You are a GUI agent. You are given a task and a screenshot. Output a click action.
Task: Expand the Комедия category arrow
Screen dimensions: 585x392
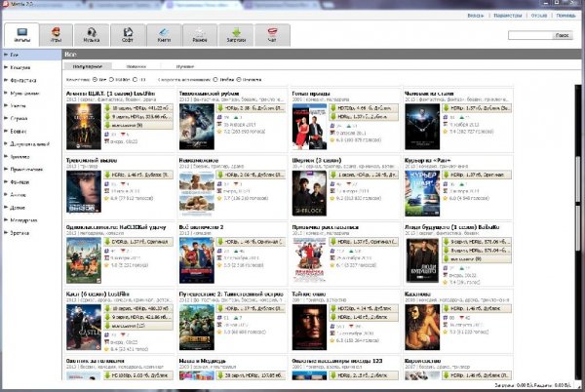[x=6, y=67]
